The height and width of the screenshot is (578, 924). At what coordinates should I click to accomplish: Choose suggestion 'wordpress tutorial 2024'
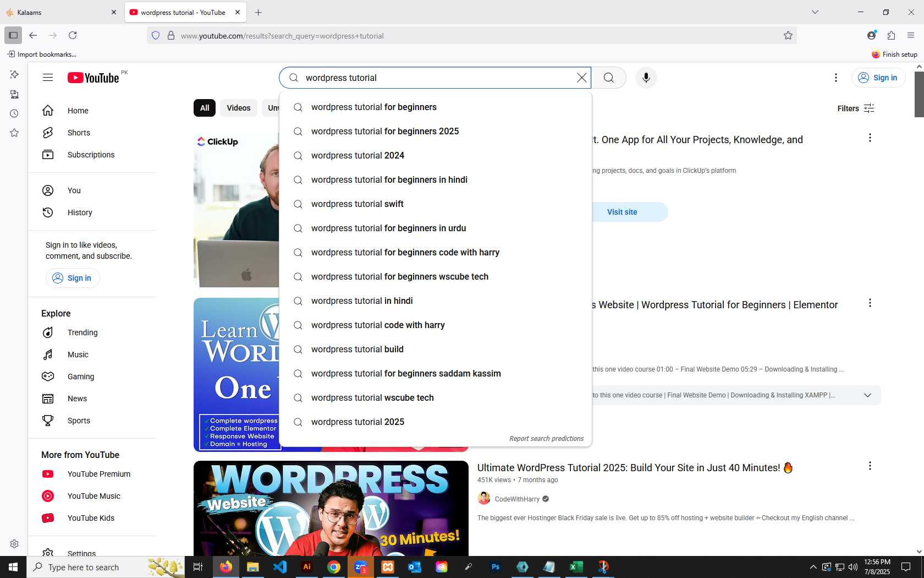coord(436,156)
